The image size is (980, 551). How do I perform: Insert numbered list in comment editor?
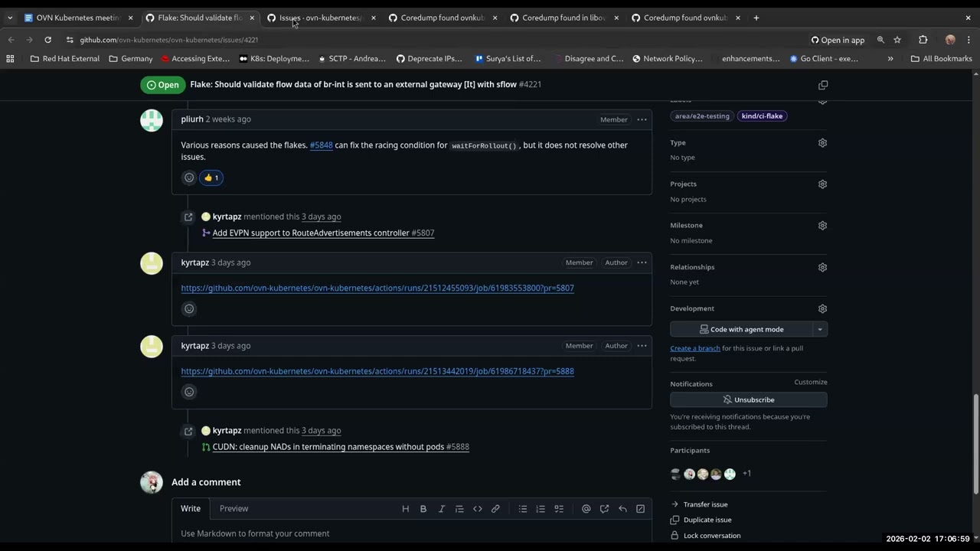click(541, 509)
